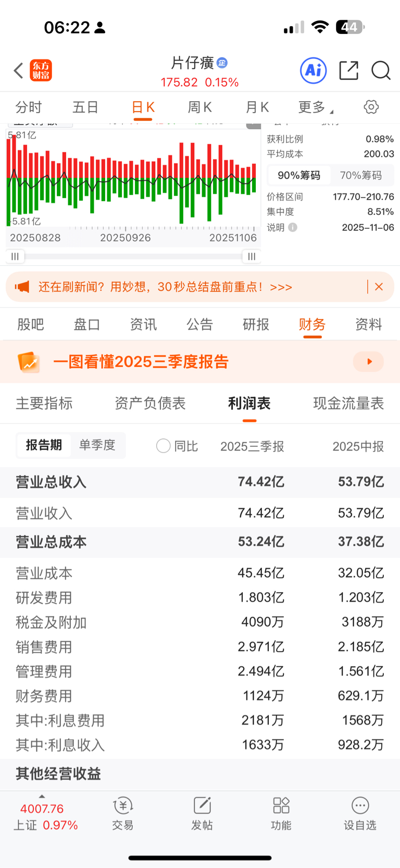400x868 pixels.
Task: Expand the 上证 index ticker
Action: pos(42,797)
